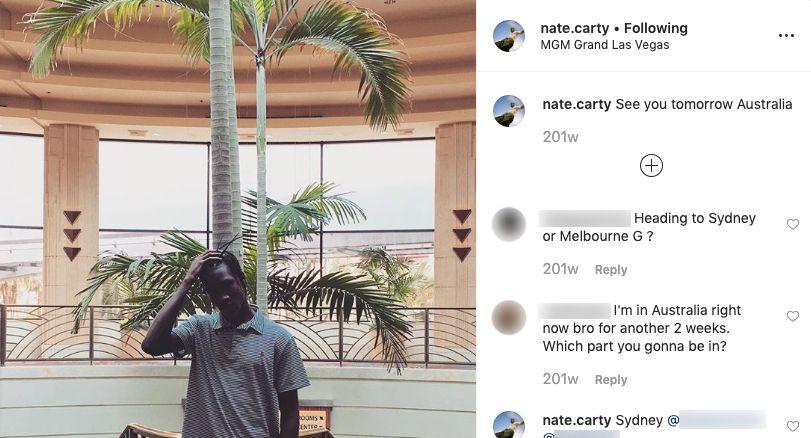Click the post photo with the palm tree
Image resolution: width=811 pixels, height=438 pixels.
pyautogui.click(x=238, y=219)
